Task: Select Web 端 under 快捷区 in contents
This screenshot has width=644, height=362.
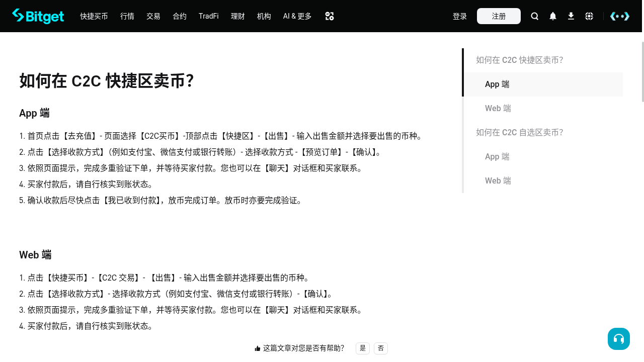Action: point(498,109)
